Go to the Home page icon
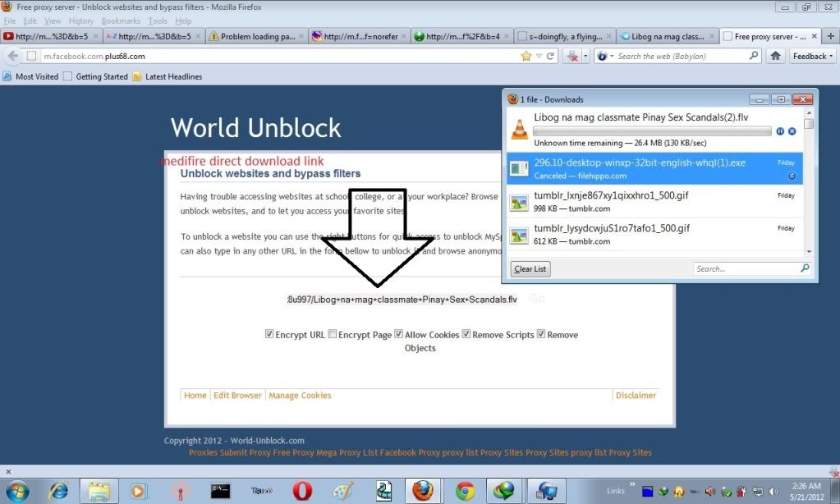The height and width of the screenshot is (504, 840). (x=775, y=56)
